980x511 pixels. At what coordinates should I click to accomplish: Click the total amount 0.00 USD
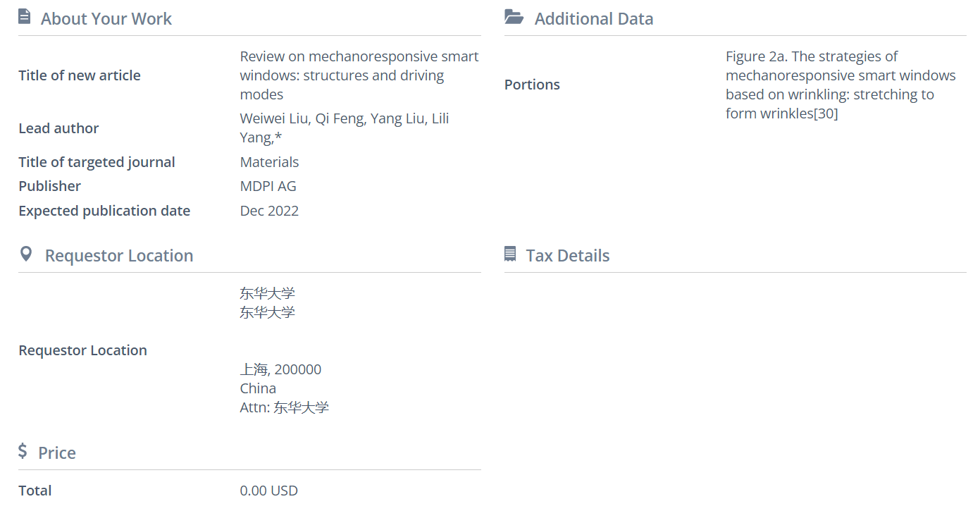[x=268, y=491]
